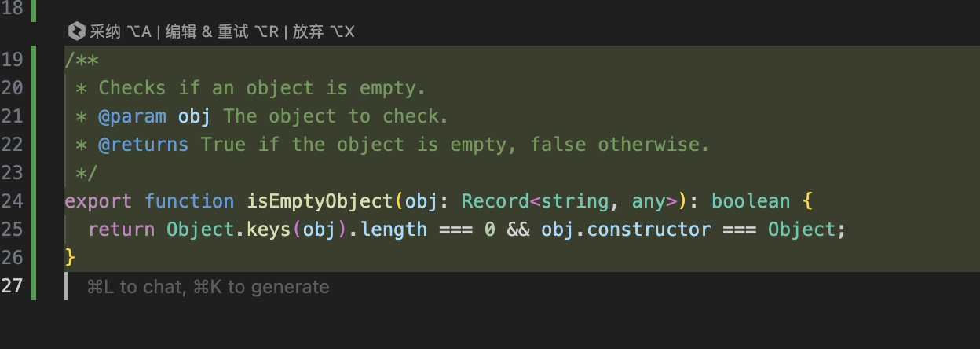Screen dimensions: 980x349
Task: Click the @param tag in the comment
Action: 132,116
